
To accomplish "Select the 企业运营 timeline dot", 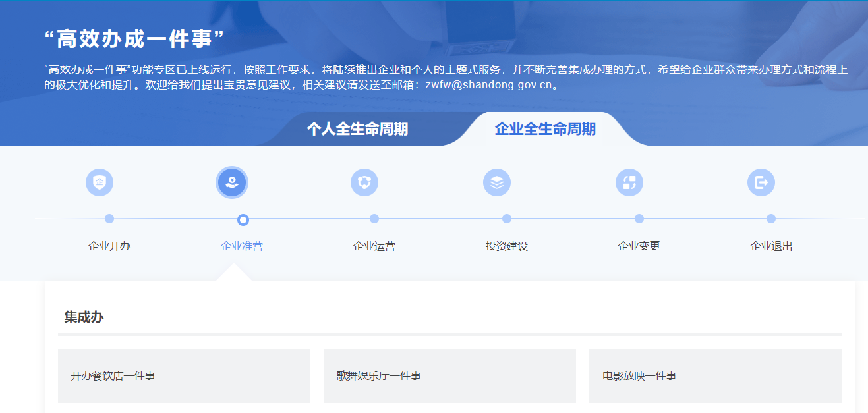I will pyautogui.click(x=374, y=219).
